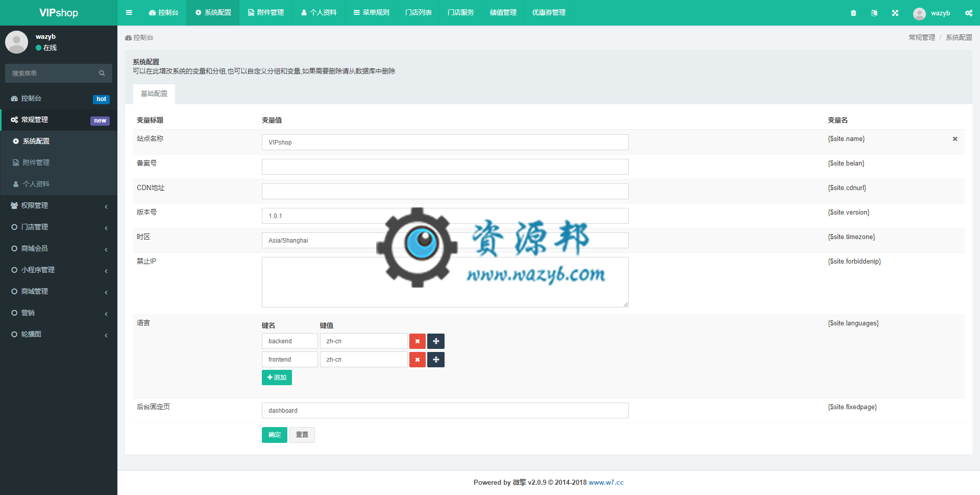
Task: Focus the 备案号 input field
Action: point(445,167)
